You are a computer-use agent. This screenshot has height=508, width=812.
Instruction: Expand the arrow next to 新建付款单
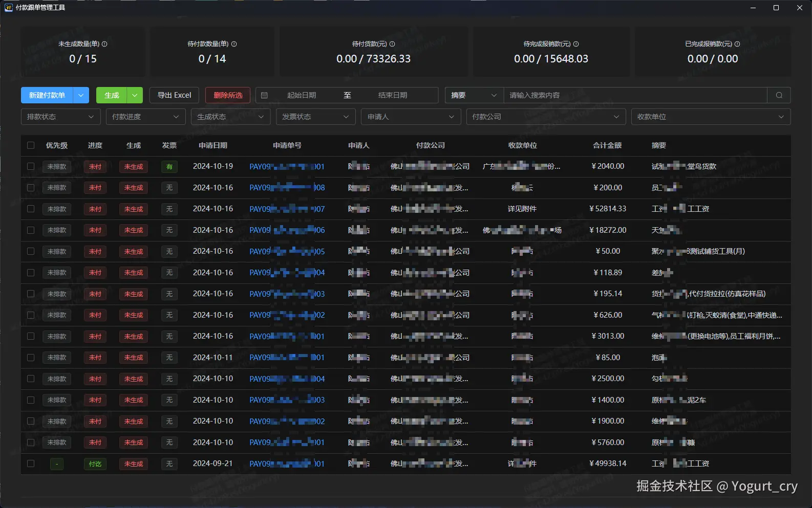81,95
